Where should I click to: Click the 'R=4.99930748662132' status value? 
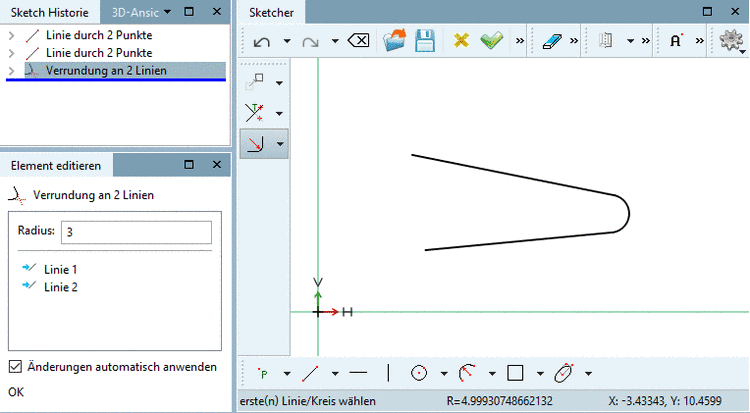[x=500, y=401]
